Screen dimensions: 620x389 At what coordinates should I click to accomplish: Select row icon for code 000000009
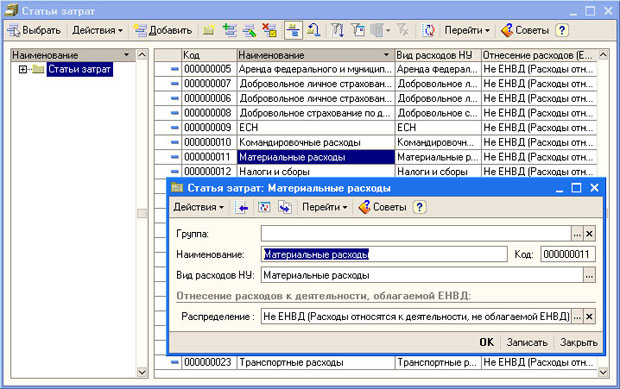[174, 128]
